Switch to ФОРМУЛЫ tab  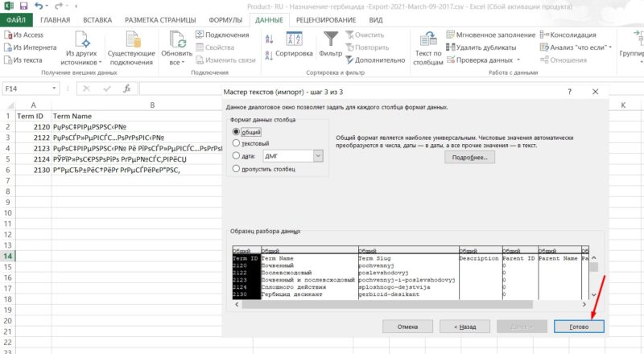(x=225, y=20)
